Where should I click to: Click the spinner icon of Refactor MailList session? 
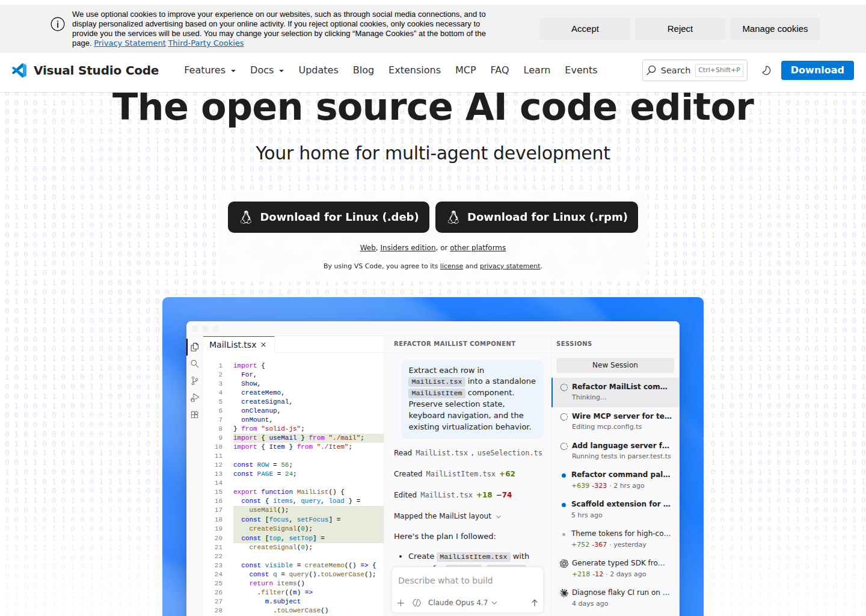pyautogui.click(x=564, y=387)
